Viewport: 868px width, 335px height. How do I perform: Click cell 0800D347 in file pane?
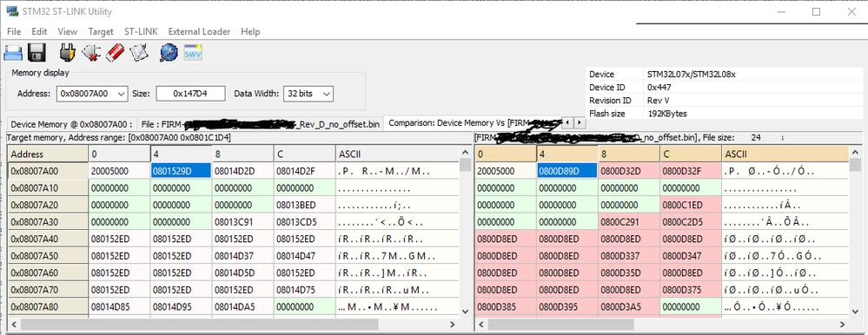(691, 257)
